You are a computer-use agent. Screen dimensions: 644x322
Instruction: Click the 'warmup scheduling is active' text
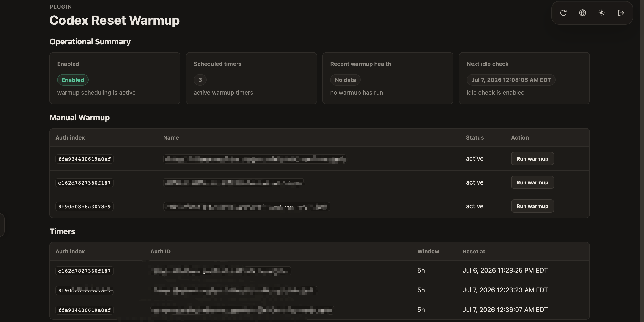pos(96,93)
